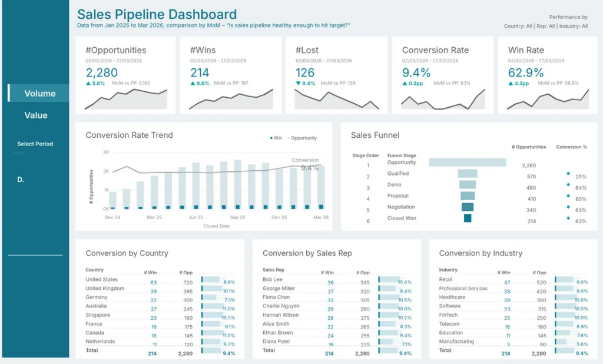
Task: Open the MoM period dropdown under Select Period
Action: click(x=19, y=153)
